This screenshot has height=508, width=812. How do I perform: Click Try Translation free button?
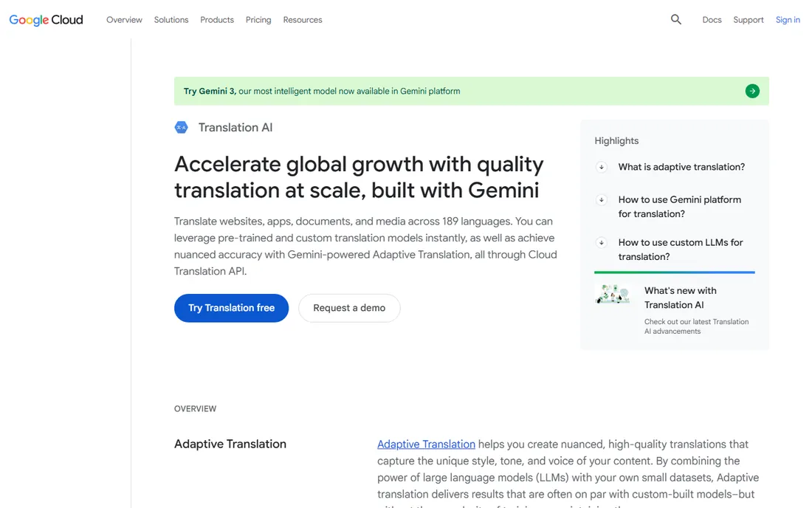(x=232, y=308)
